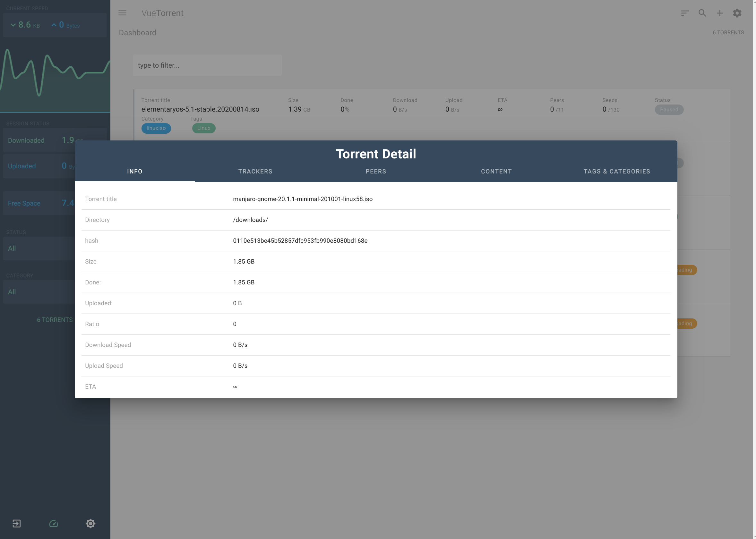Toggle the alternative speed gauge icon
The image size is (756, 539).
point(54,523)
